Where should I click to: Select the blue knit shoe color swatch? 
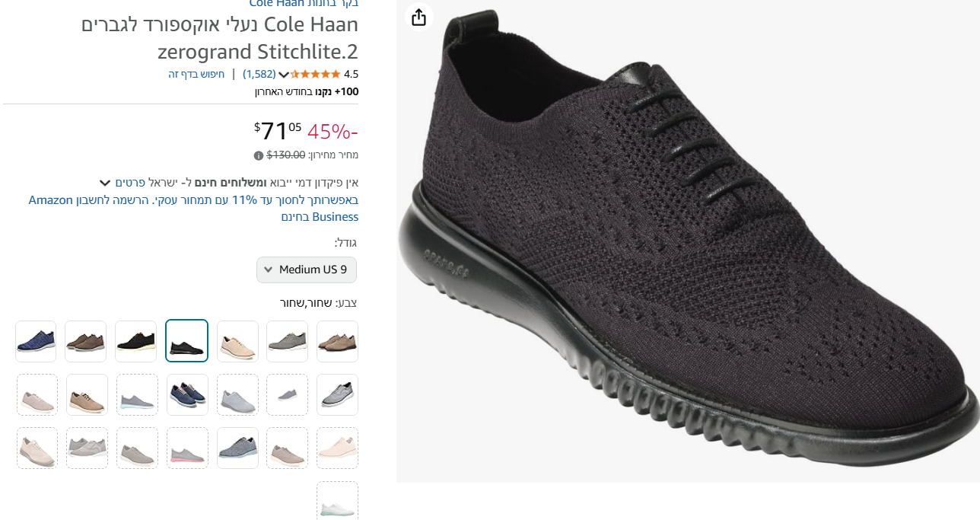(x=36, y=341)
